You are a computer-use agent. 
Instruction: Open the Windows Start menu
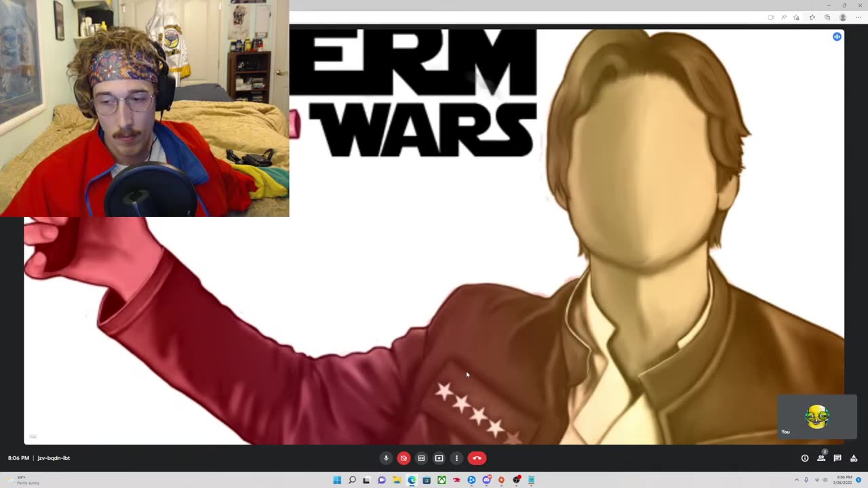[337, 480]
